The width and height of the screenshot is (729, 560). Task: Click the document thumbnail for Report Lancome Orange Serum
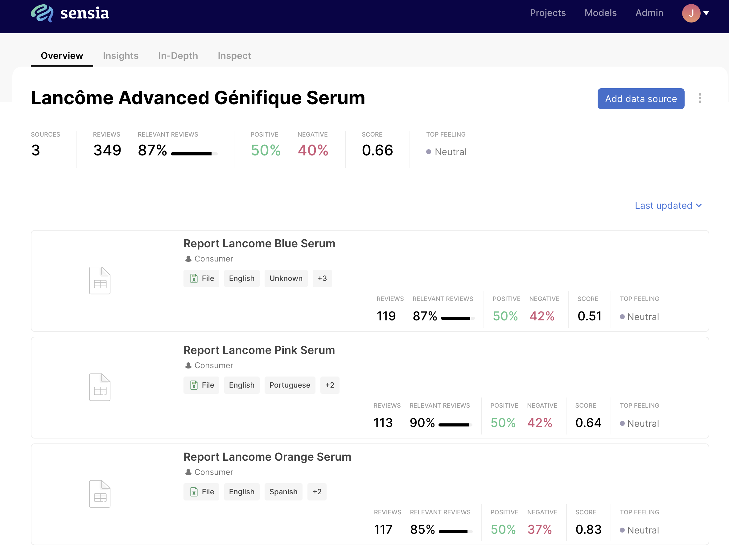(99, 494)
